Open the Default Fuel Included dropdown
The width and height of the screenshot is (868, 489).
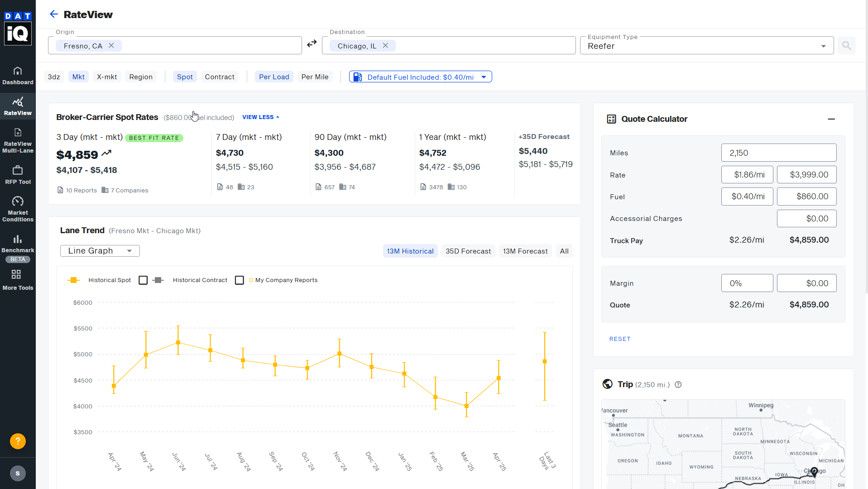coord(421,77)
